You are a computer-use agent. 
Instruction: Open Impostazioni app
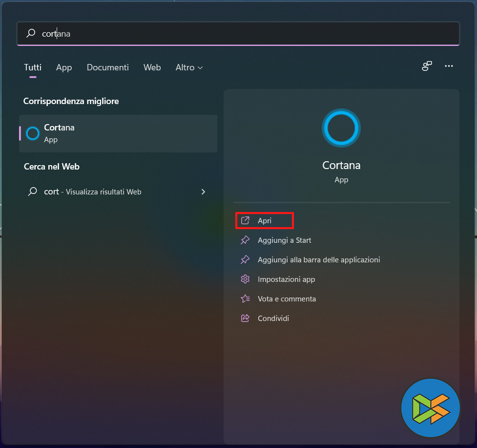click(x=286, y=279)
